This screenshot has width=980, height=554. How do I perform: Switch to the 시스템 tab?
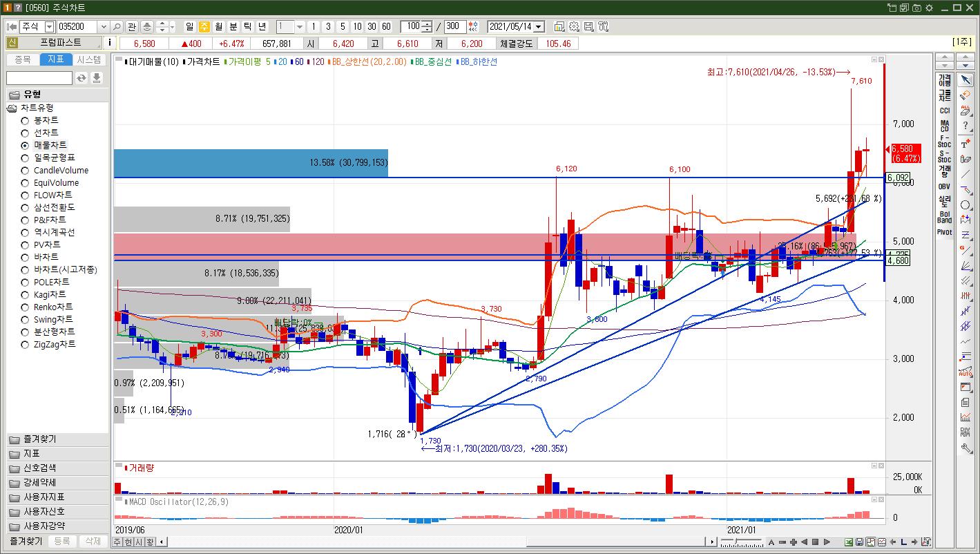point(90,59)
